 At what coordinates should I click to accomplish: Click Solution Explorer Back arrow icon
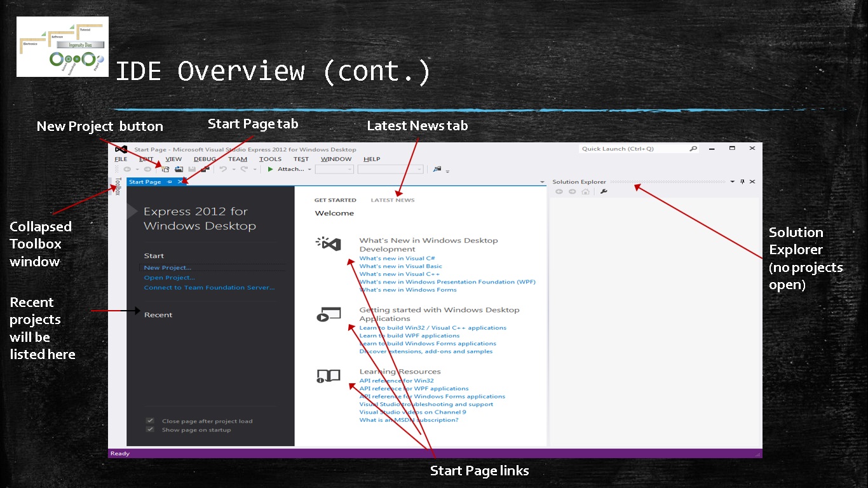pyautogui.click(x=559, y=191)
